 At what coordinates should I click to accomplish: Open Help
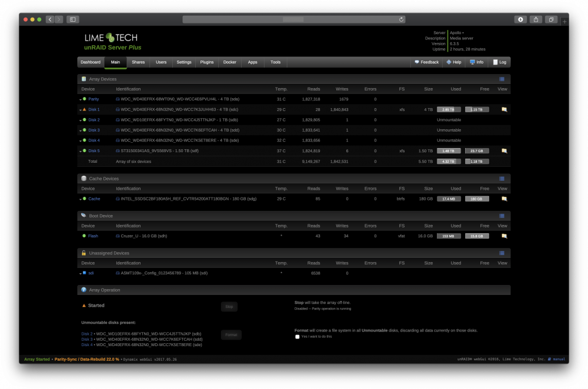(x=454, y=62)
